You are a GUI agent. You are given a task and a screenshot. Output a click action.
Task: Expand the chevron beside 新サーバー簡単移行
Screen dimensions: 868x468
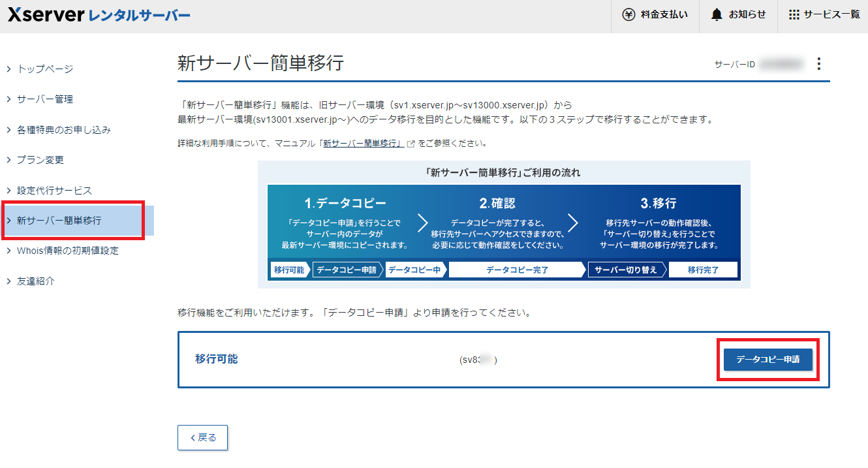pos(8,221)
